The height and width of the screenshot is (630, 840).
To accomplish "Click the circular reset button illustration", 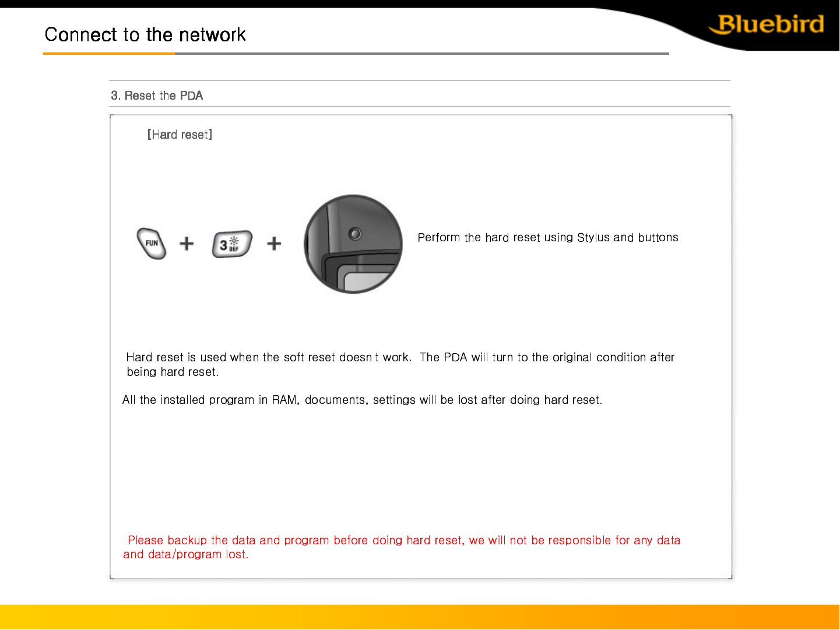I will [x=353, y=244].
